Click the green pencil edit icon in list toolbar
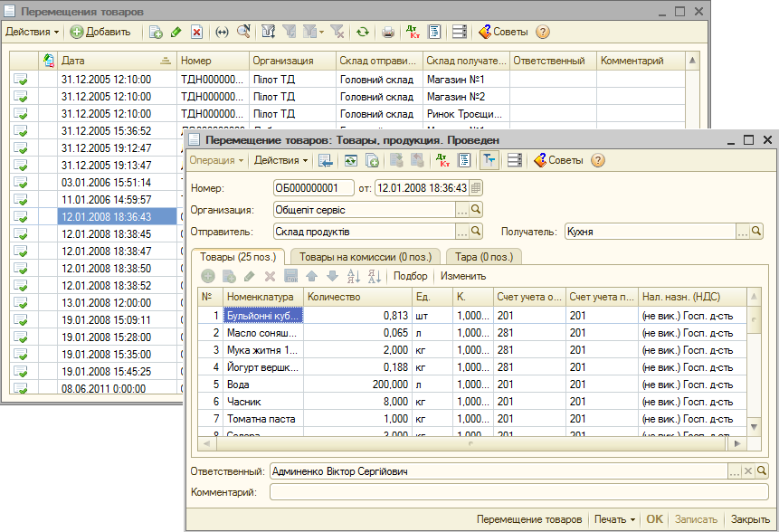Viewport: 779px width, 532px height. (176, 32)
